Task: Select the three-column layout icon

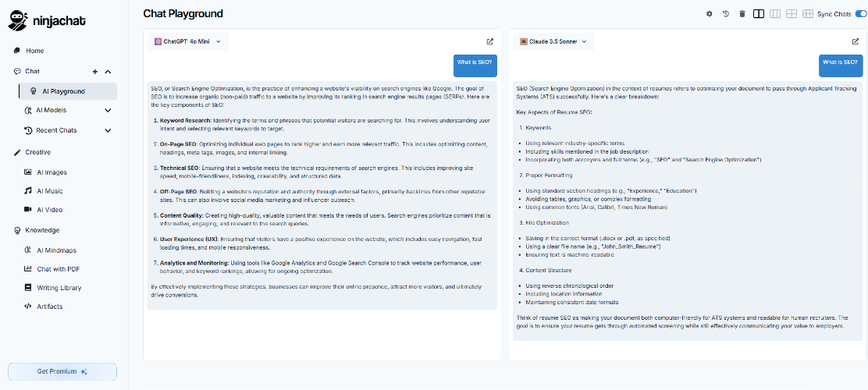Action: 776,14
